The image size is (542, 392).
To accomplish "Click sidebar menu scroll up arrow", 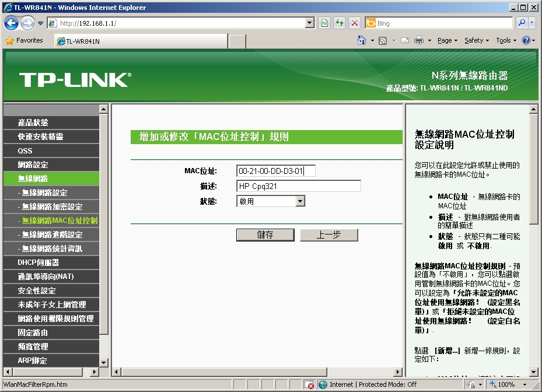I will tap(104, 109).
